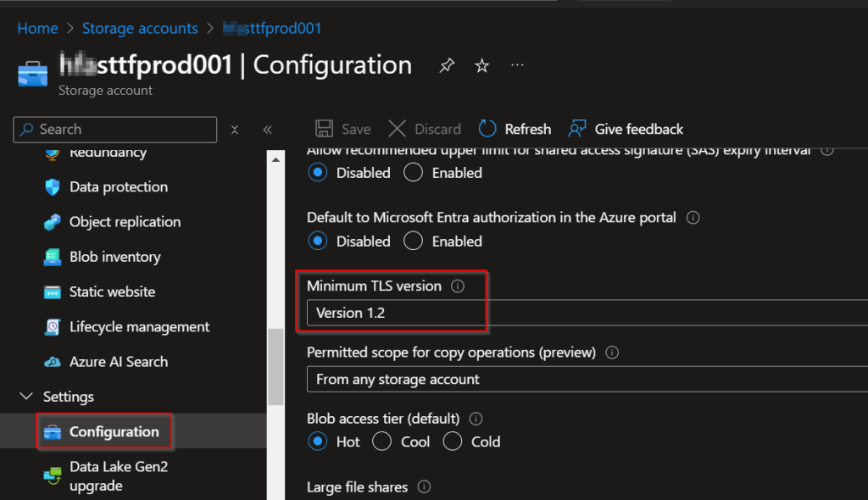Open Permitted scope for copy operations dropdown

pos(587,380)
